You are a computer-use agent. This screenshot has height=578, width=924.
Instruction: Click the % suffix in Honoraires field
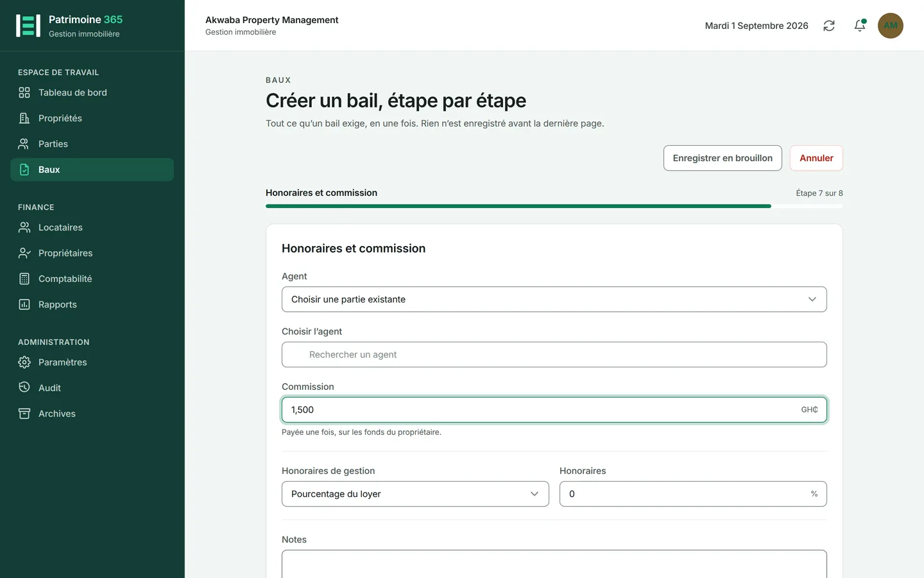(814, 494)
